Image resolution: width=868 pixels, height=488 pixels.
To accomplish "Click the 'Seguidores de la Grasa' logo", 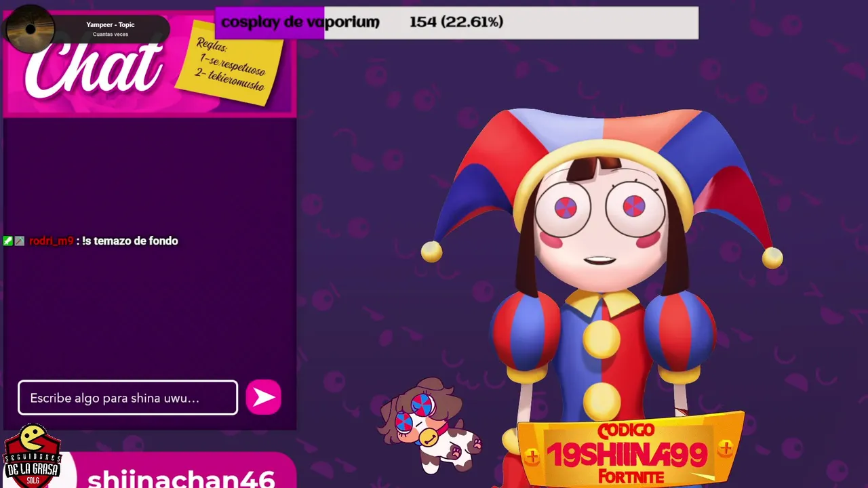I will [32, 455].
